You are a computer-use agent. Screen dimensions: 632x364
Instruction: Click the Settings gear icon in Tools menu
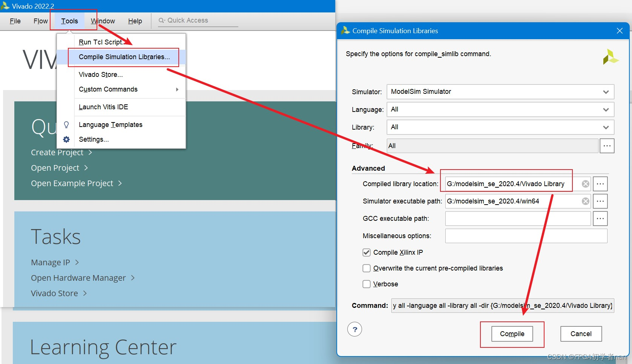point(66,139)
